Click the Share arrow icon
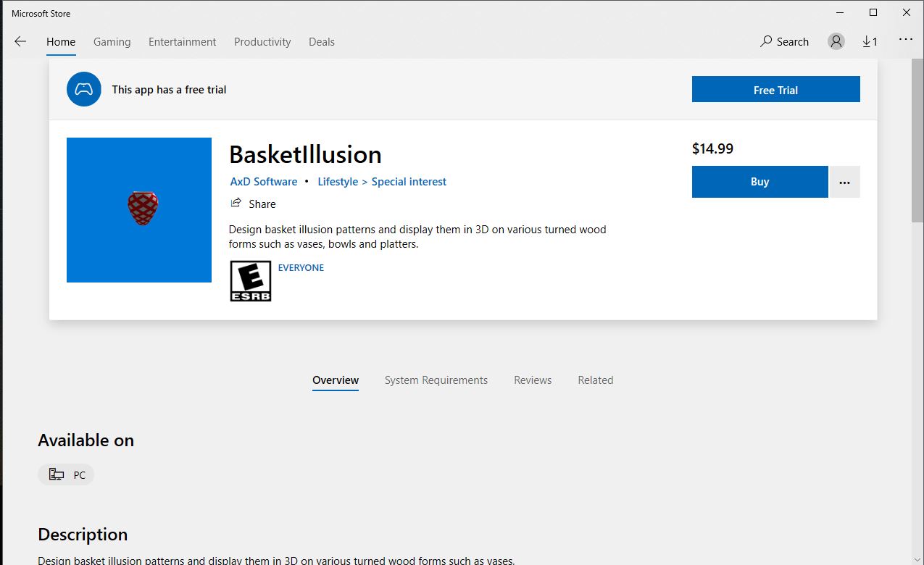 (x=236, y=204)
